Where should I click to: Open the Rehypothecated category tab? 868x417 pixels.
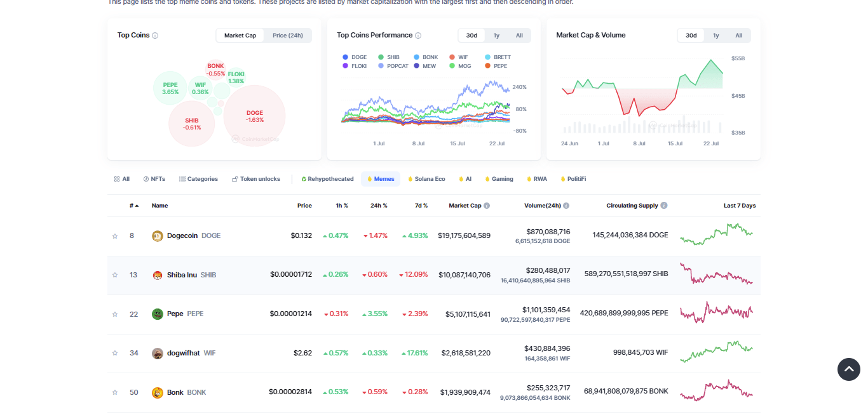pyautogui.click(x=327, y=179)
